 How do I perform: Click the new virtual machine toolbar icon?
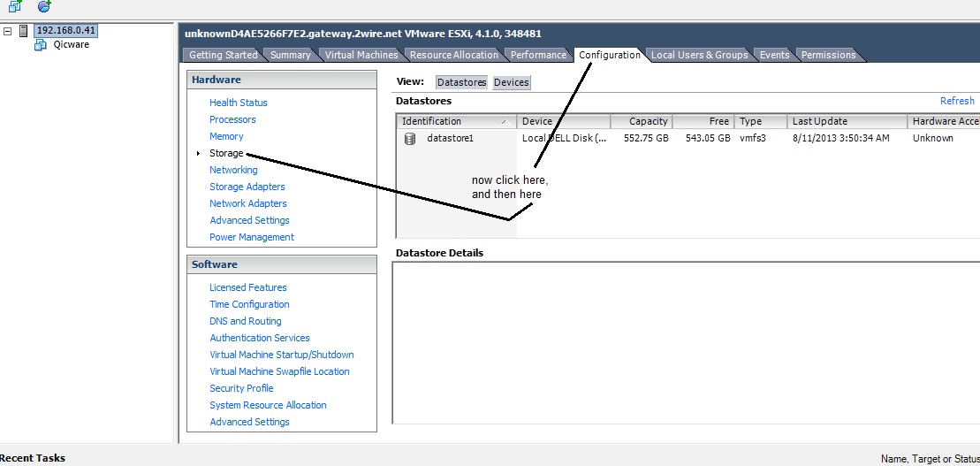[x=15, y=5]
